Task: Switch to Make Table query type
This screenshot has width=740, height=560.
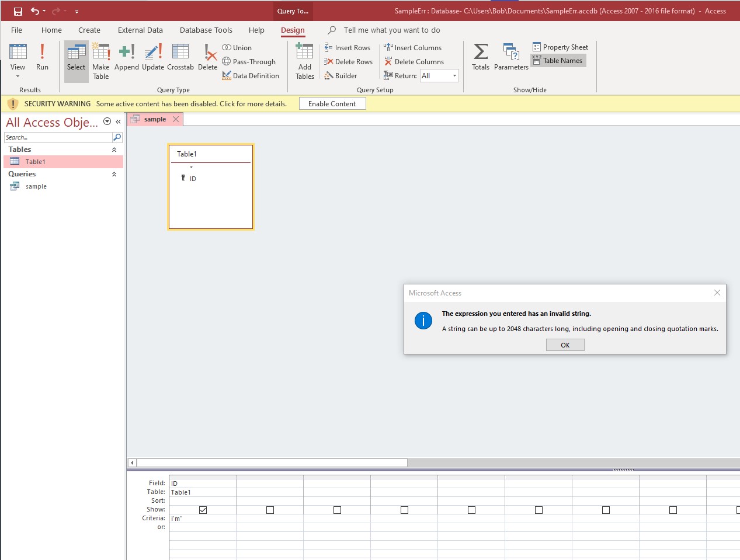Action: coord(101,61)
